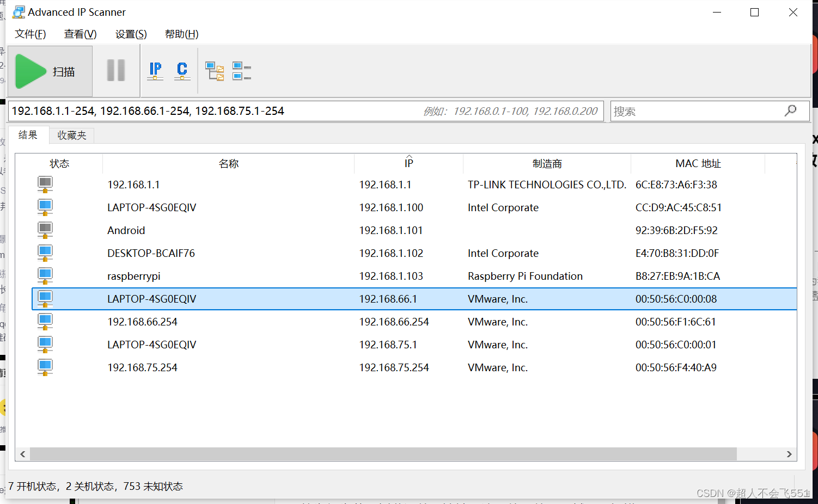
Task: Start scanning with the green play button
Action: (50, 71)
